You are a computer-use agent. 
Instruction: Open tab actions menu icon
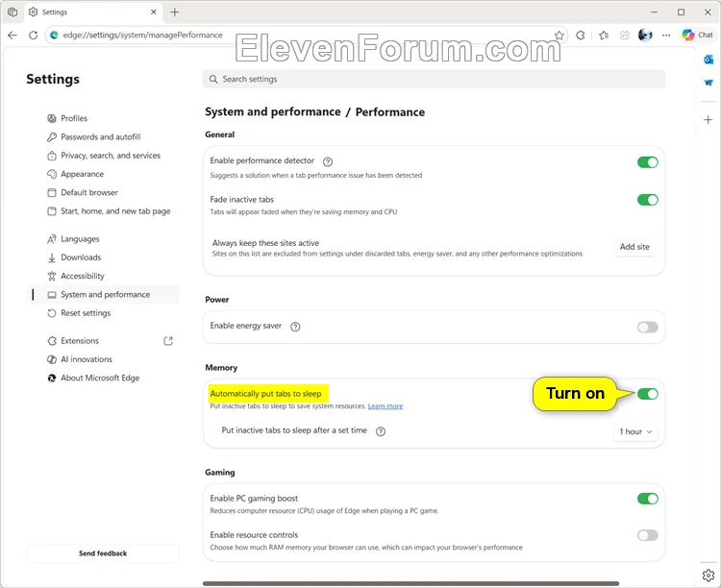(x=12, y=12)
